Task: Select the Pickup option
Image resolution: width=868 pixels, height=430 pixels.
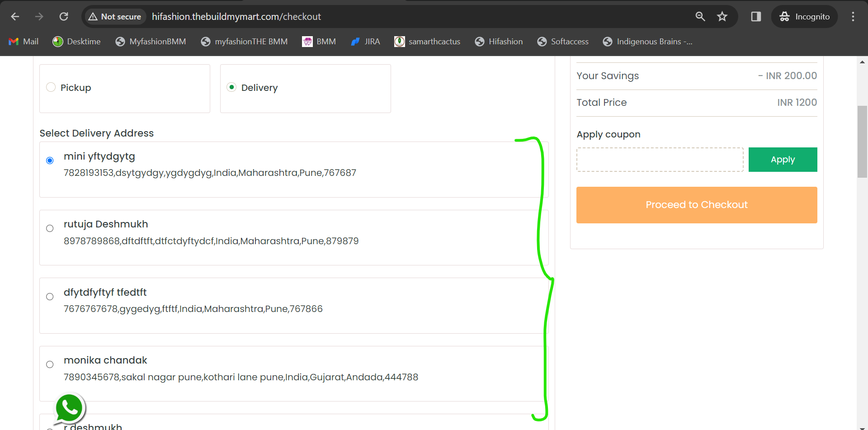Action: [51, 87]
